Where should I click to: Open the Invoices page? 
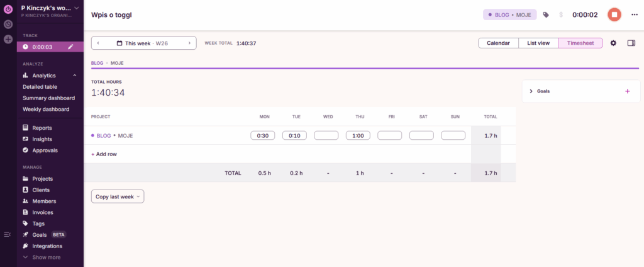pos(42,212)
